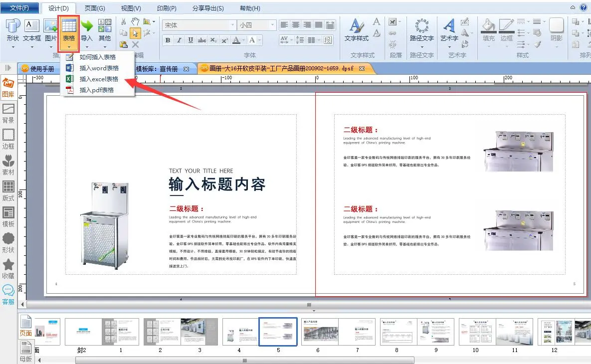Open 客服 customer service chat
591x364 pixels.
click(x=8, y=294)
